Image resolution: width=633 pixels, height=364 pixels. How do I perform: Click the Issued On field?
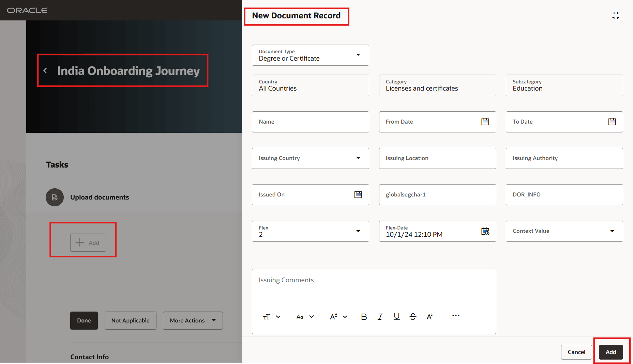tap(311, 195)
